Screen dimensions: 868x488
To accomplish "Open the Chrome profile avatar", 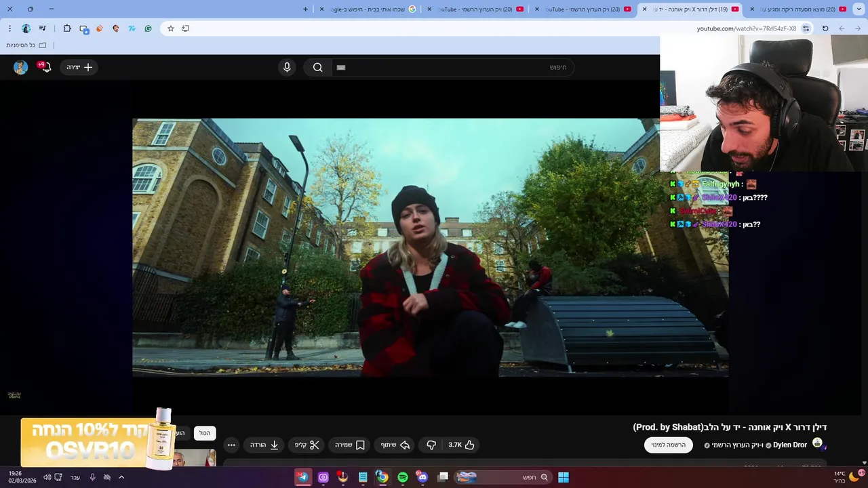I will pyautogui.click(x=26, y=28).
